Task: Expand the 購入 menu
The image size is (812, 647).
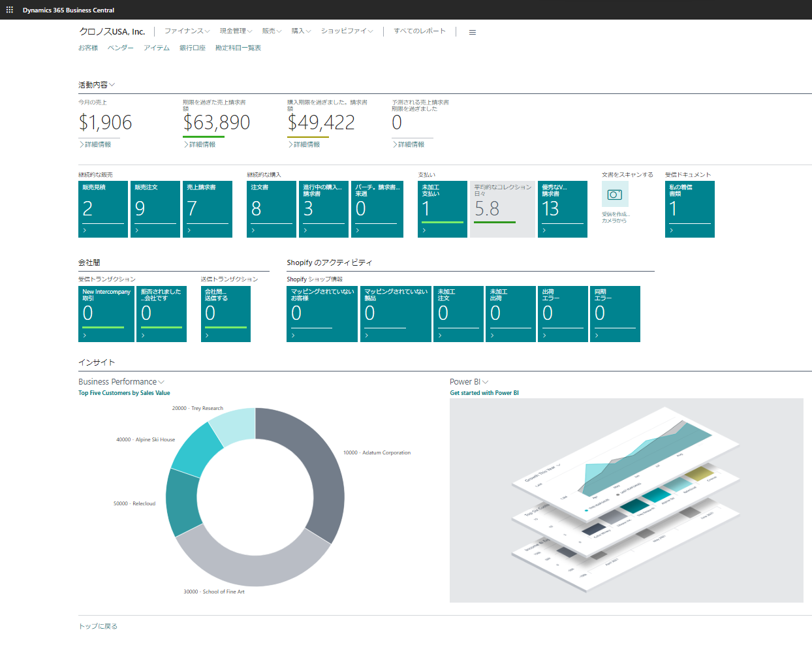Action: (x=301, y=31)
